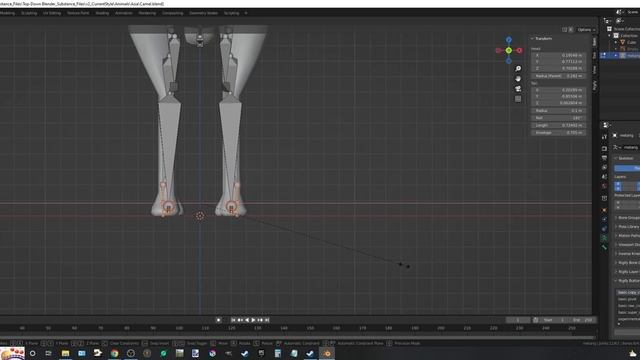
Task: Expand the Motion Paths panel
Action: click(x=616, y=236)
